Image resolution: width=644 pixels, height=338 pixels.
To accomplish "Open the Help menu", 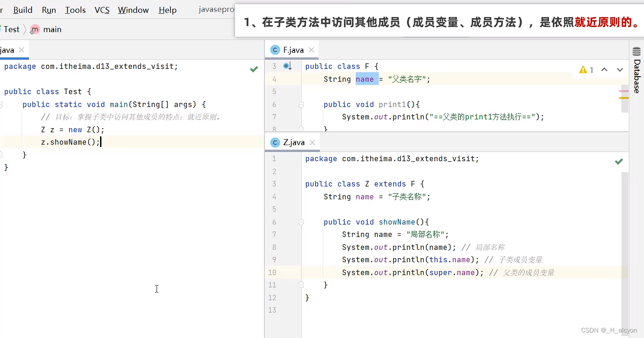I will click(x=168, y=10).
